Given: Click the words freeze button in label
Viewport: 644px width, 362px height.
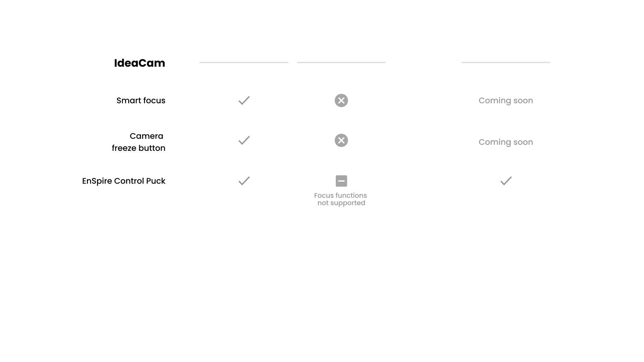Looking at the screenshot, I should [x=139, y=148].
